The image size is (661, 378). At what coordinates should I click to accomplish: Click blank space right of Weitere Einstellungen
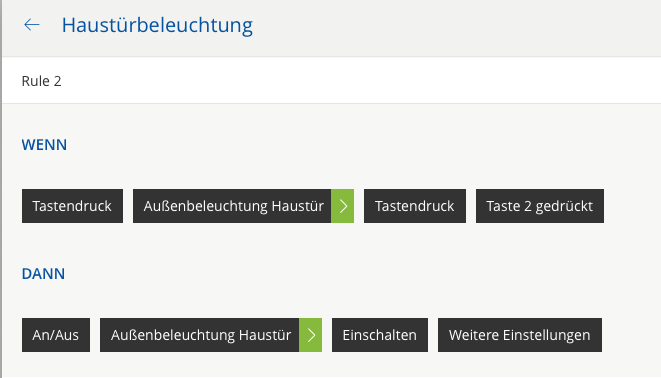631,335
